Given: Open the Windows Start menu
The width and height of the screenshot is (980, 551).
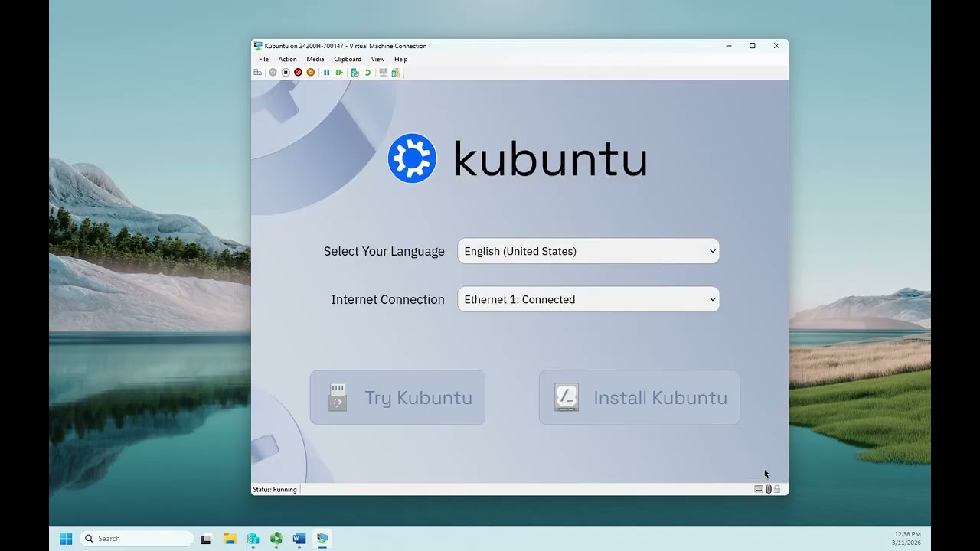Looking at the screenshot, I should 66,539.
